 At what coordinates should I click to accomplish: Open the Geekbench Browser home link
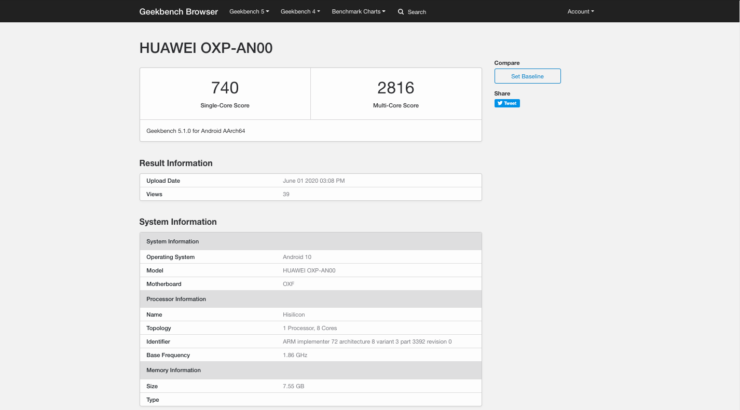coord(178,12)
